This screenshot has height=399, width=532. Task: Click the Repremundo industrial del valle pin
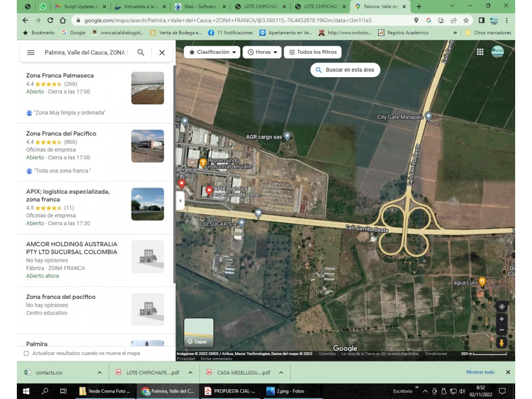(203, 163)
